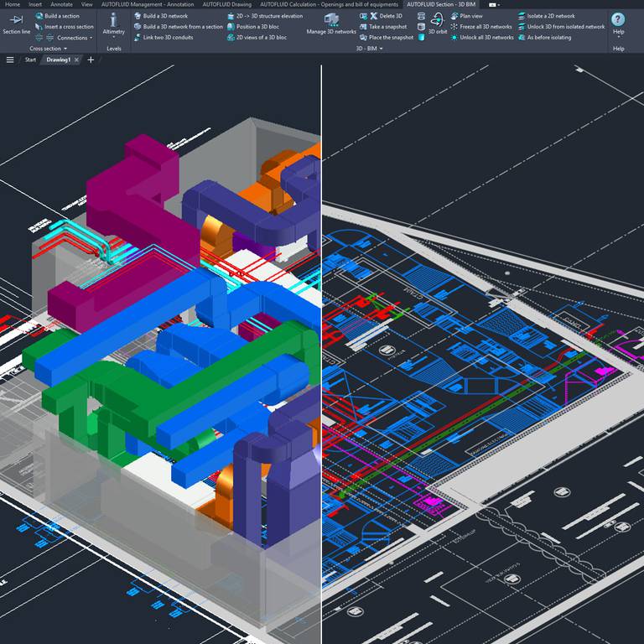Activate the 3D orbit tool
Image resolution: width=644 pixels, height=644 pixels.
437,23
